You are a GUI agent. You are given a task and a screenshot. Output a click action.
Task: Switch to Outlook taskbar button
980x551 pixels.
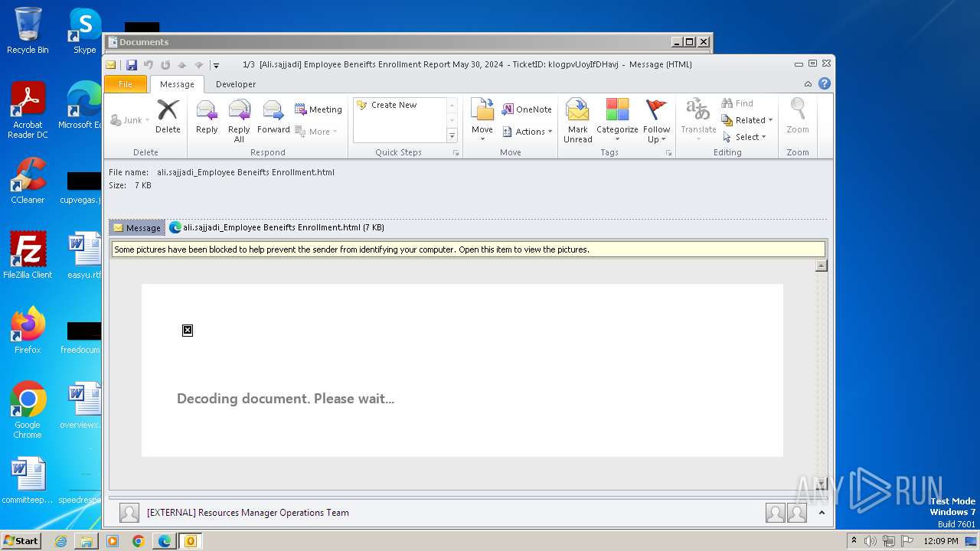pos(190,541)
